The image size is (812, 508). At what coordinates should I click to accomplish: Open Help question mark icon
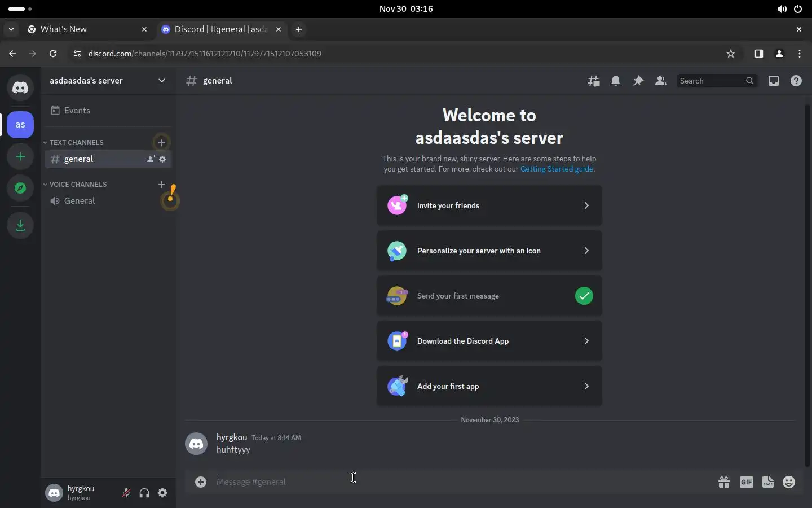click(x=796, y=81)
